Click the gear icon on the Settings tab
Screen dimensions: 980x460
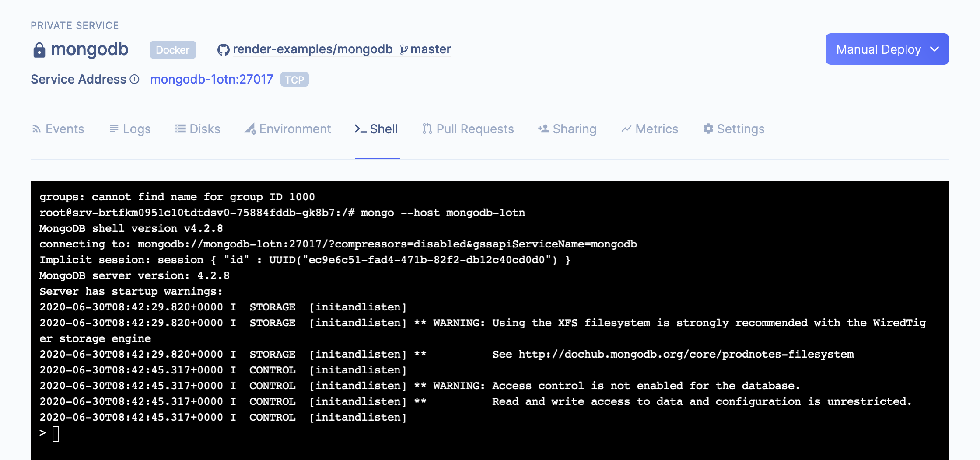pyautogui.click(x=708, y=129)
